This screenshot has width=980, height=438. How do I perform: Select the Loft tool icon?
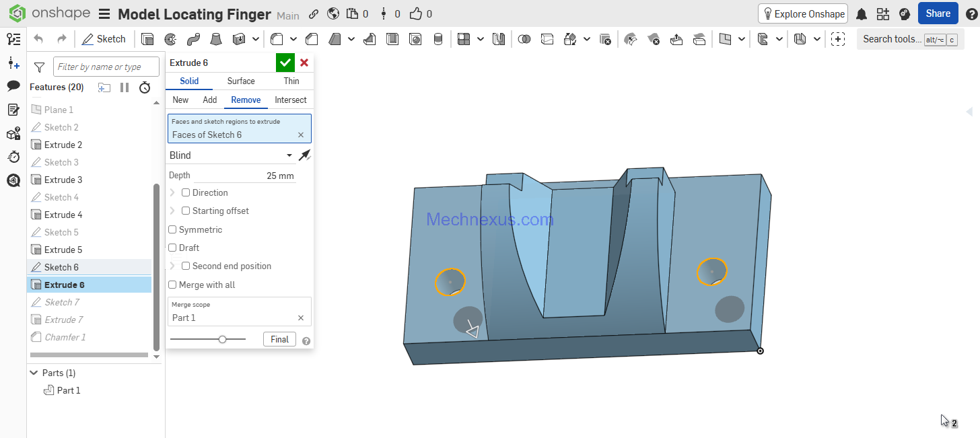216,39
